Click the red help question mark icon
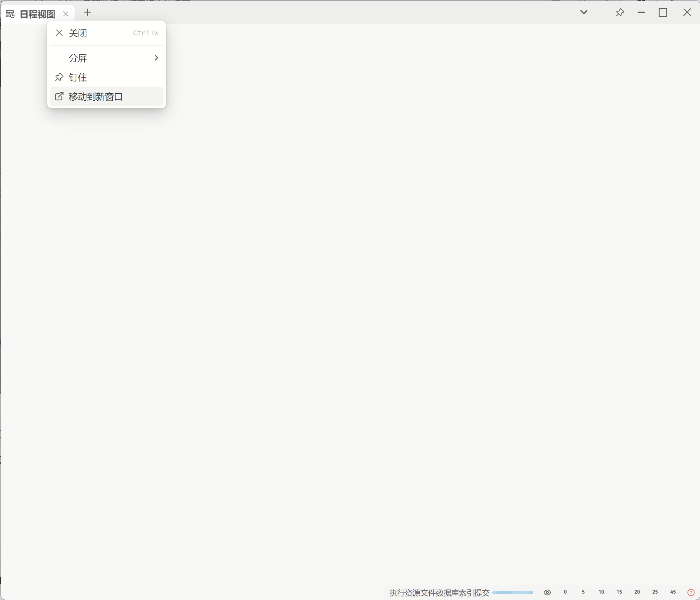Viewport: 700px width, 600px height. pos(691,592)
